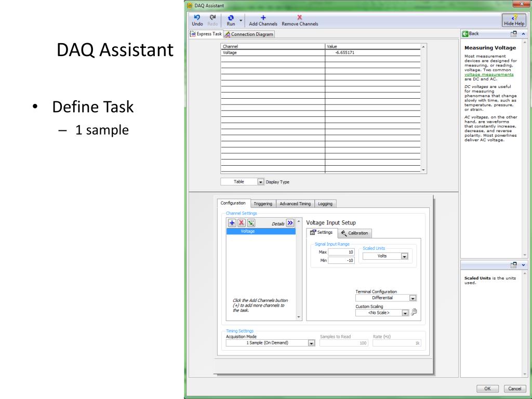
Task: Click the value table scroll down arrow
Action: pyautogui.click(x=423, y=170)
